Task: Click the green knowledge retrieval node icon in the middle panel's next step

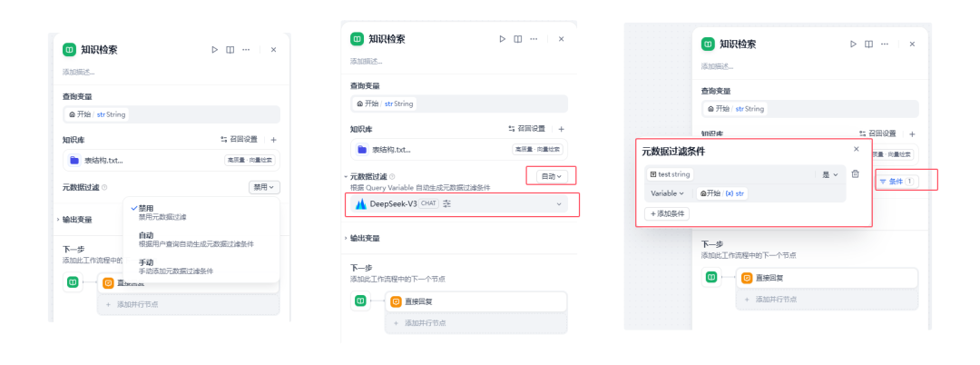Action: (x=360, y=301)
